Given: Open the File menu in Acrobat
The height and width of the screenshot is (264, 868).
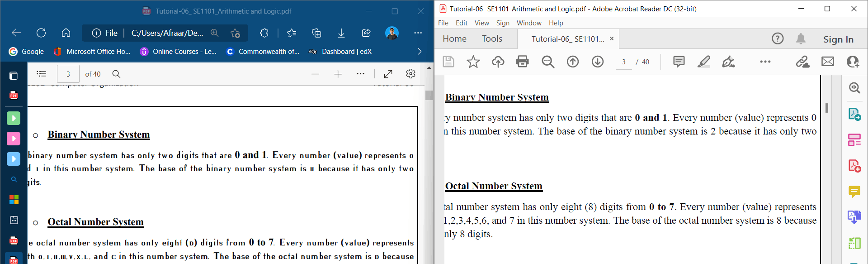Looking at the screenshot, I should (x=443, y=23).
